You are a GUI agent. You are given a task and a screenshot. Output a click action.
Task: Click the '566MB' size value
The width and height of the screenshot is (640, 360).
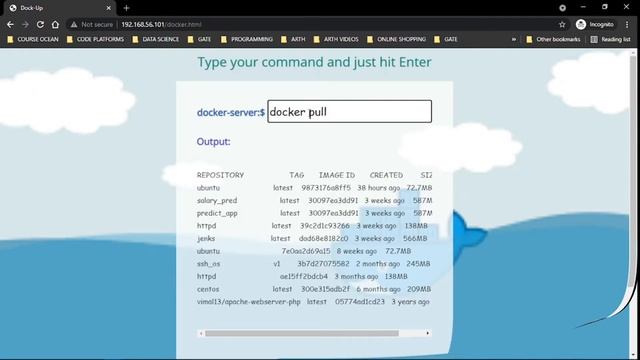tap(415, 238)
